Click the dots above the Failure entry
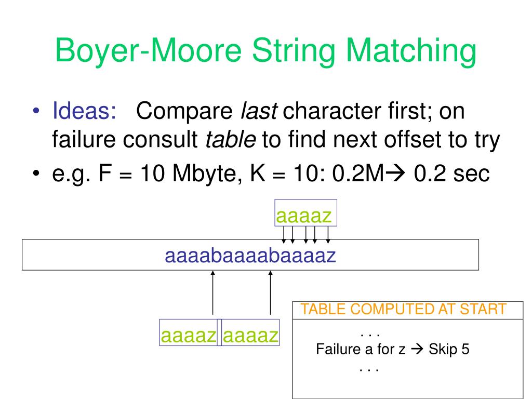This screenshot has width=532, height=399. click(370, 336)
